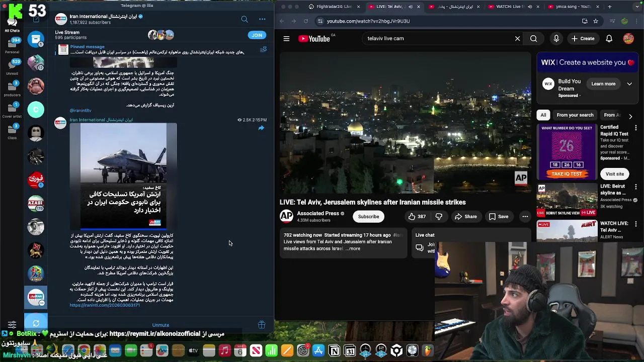View site information icon beside the URL
The height and width of the screenshot is (362, 644).
(x=320, y=21)
